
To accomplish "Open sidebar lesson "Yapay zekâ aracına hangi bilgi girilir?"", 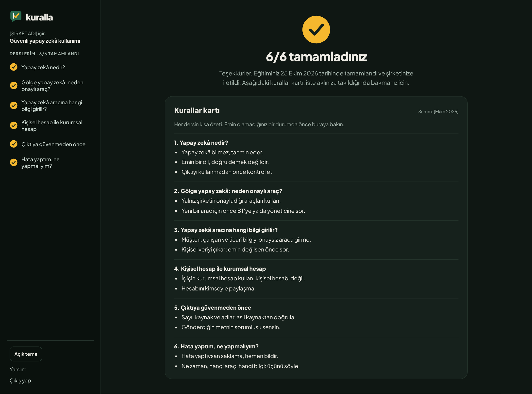I will point(52,106).
